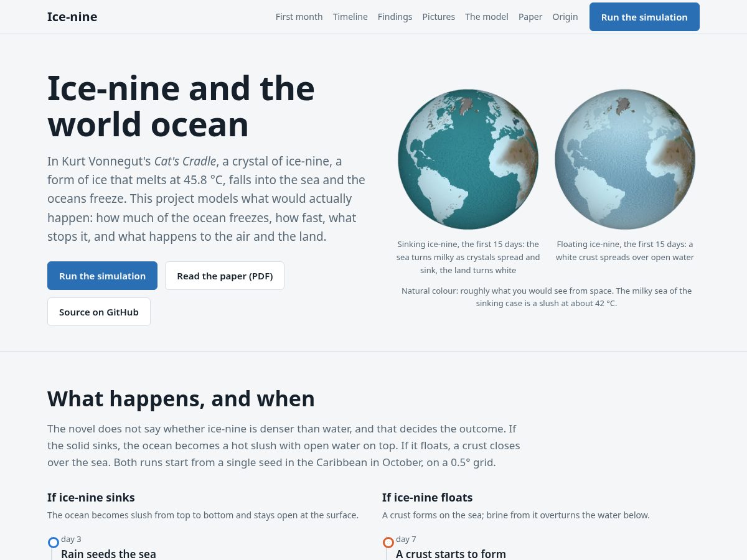Viewport: 747px width, 560px height.
Task: Click the 'What happens, and when' heading
Action: 181,399
